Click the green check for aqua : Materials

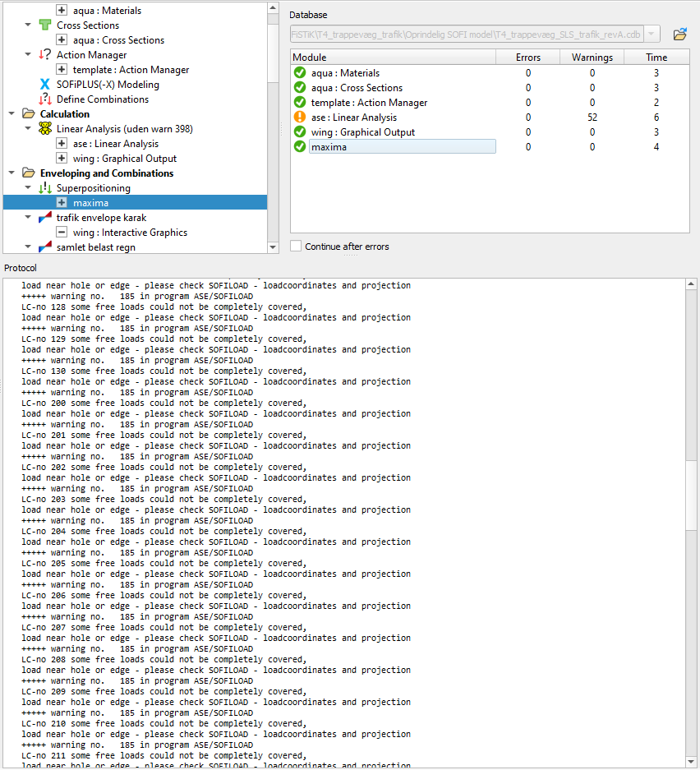click(x=299, y=72)
